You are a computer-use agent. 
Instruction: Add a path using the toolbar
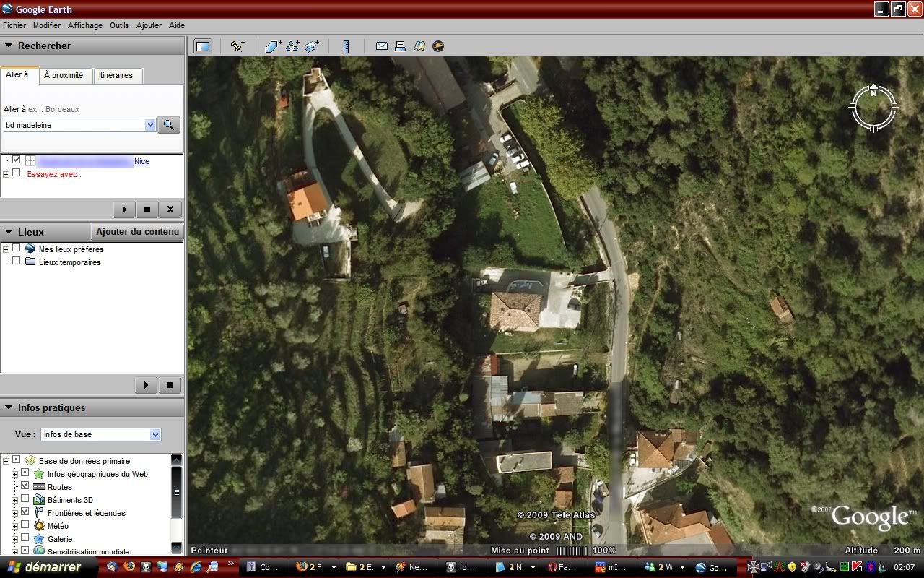[292, 46]
